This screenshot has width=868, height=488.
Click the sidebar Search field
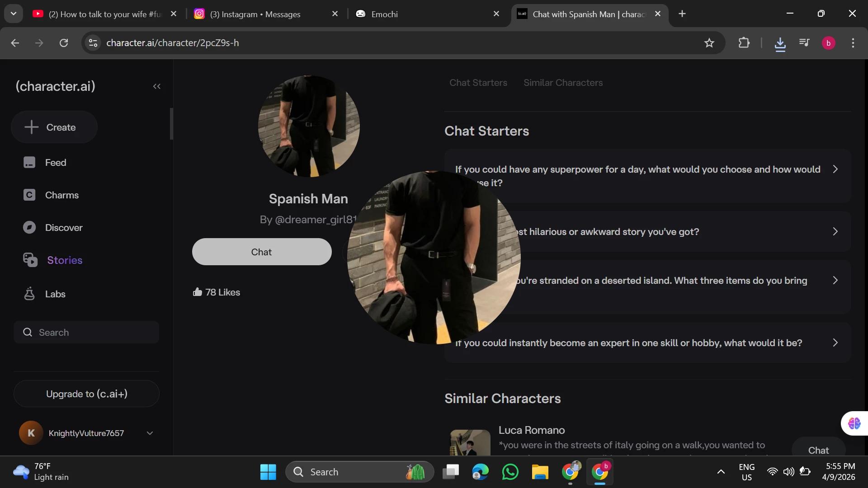click(x=86, y=333)
